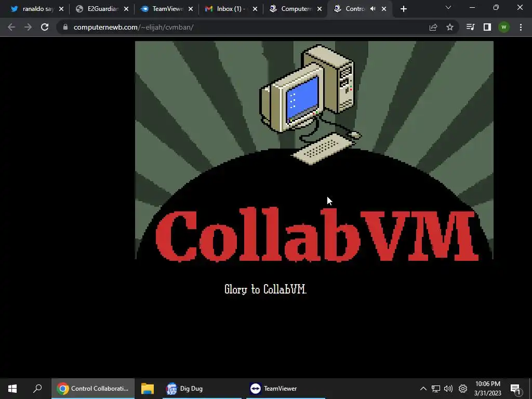Viewport: 532px width, 399px height.
Task: Close the active Control tab
Action: [384, 9]
